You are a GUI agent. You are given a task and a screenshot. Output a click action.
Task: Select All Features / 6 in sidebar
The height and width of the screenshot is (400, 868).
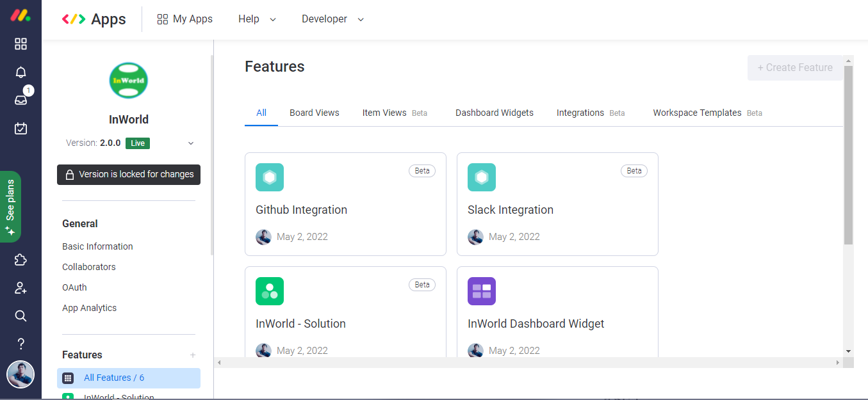click(129, 378)
